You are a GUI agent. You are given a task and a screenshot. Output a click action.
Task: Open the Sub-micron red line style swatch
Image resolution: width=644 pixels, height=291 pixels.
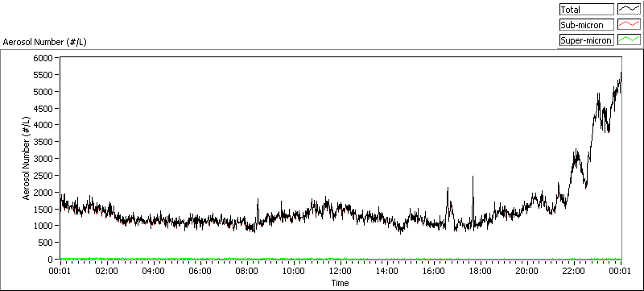pyautogui.click(x=630, y=25)
